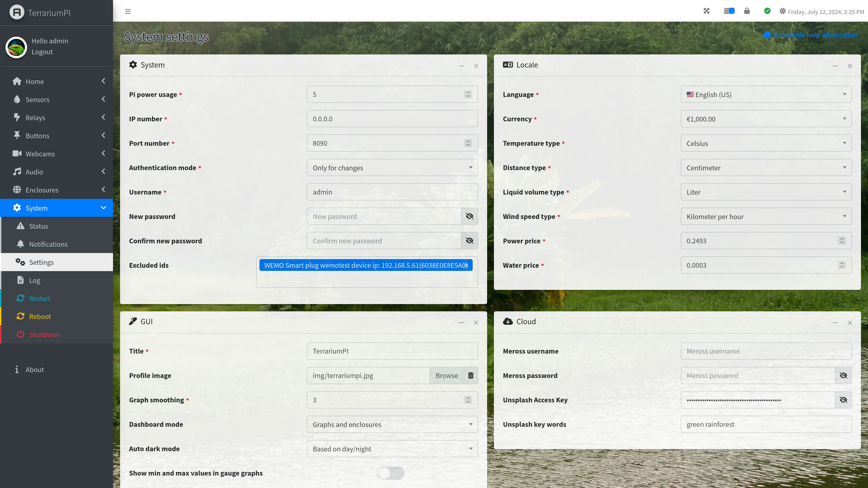Click the Logout link
The height and width of the screenshot is (488, 868).
42,52
